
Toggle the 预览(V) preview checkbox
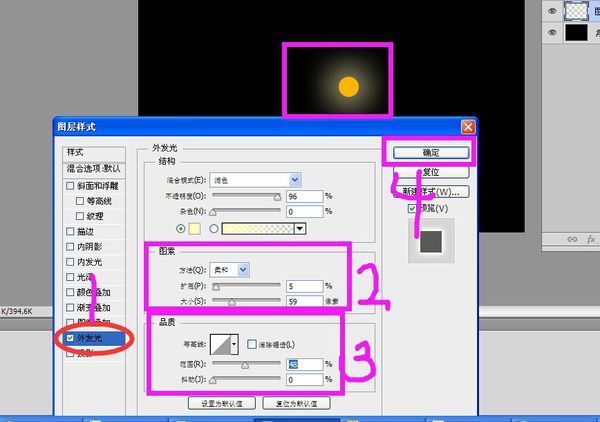pos(412,209)
